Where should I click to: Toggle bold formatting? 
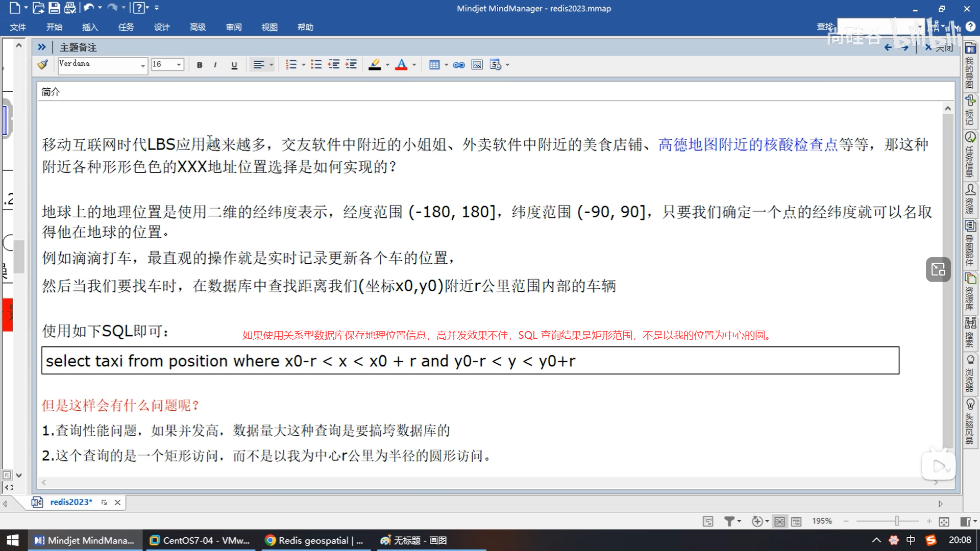200,65
